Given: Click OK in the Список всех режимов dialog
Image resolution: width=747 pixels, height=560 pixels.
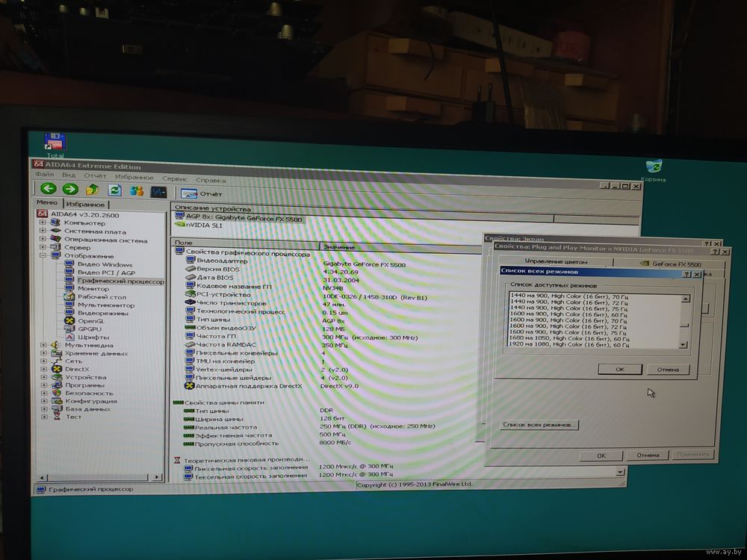Looking at the screenshot, I should pyautogui.click(x=620, y=369).
